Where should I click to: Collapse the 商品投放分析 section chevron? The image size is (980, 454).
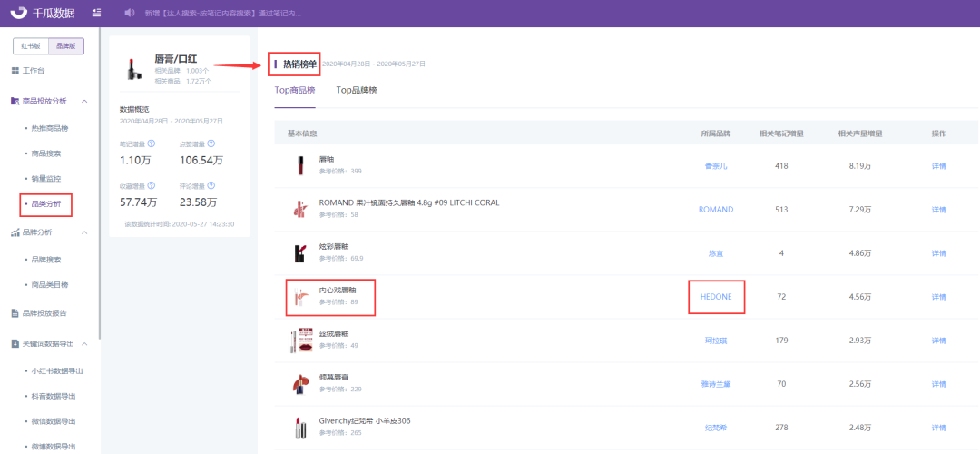click(85, 101)
